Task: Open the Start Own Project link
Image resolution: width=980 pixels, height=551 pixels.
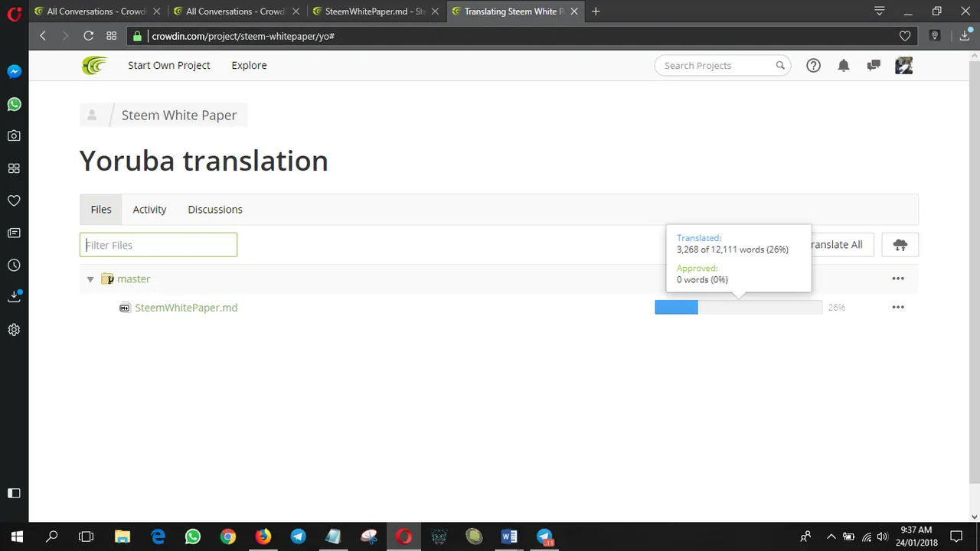Action: (x=168, y=66)
